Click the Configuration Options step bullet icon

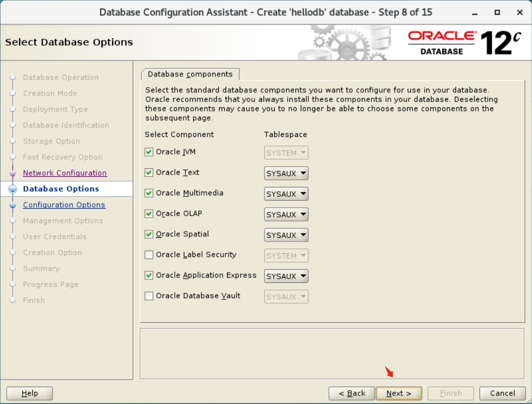pyautogui.click(x=13, y=205)
